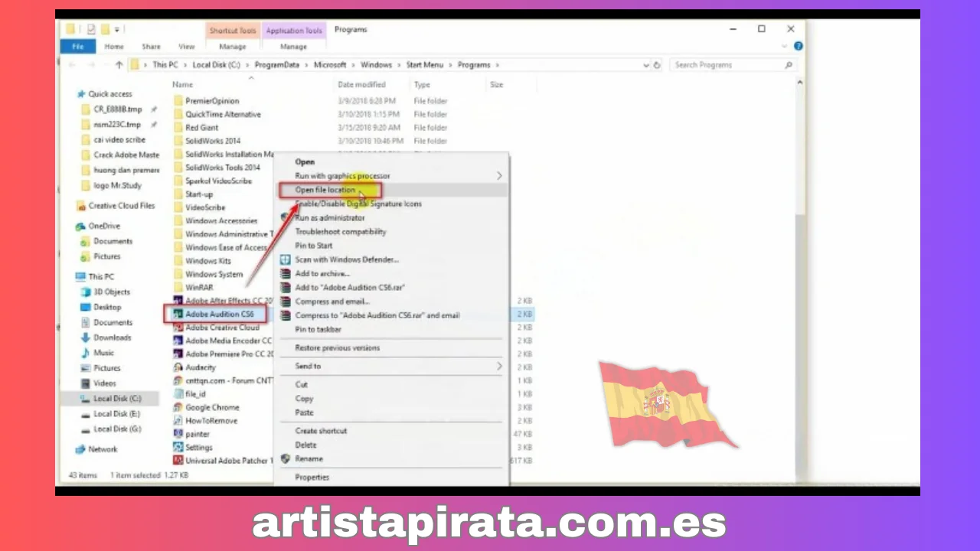Click the up-directory arrow in address bar
Viewport: 980px width, 551px height.
[x=119, y=65]
